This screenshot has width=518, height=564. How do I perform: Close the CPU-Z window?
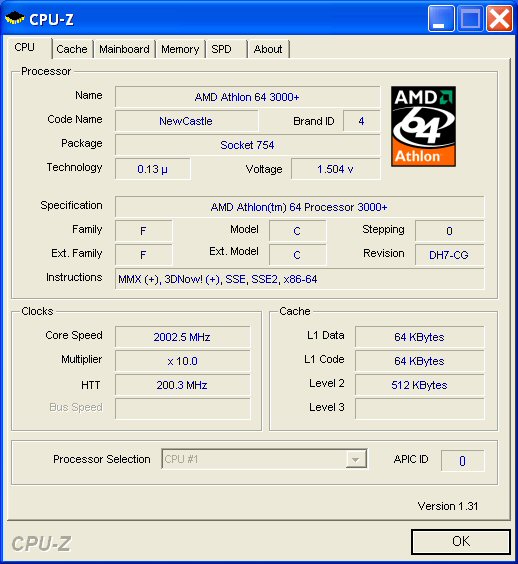click(499, 19)
